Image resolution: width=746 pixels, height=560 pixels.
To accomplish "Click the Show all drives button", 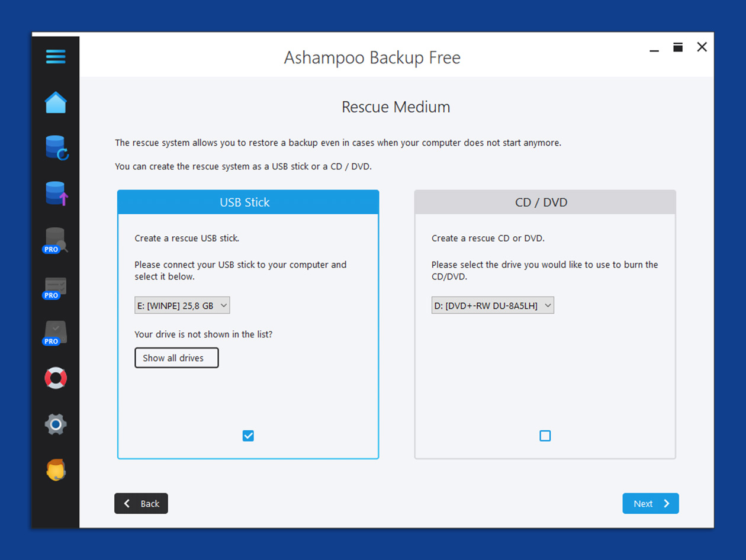I will point(176,358).
